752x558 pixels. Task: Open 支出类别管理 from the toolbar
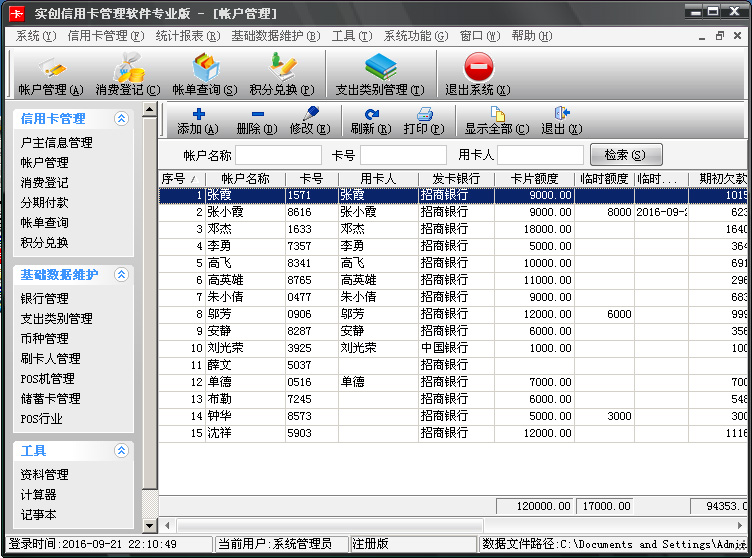(x=380, y=74)
